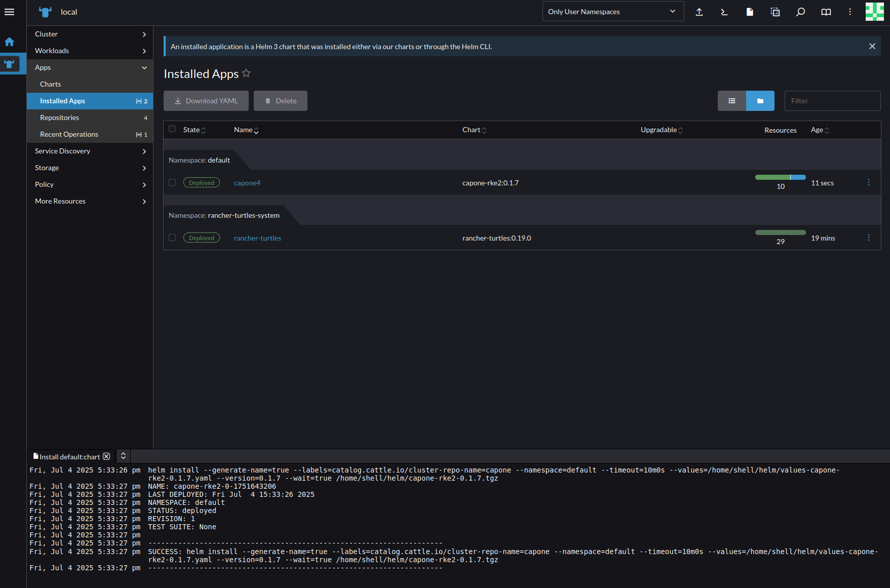The width and height of the screenshot is (890, 588).
Task: Open the capone4 app link
Action: coord(247,183)
